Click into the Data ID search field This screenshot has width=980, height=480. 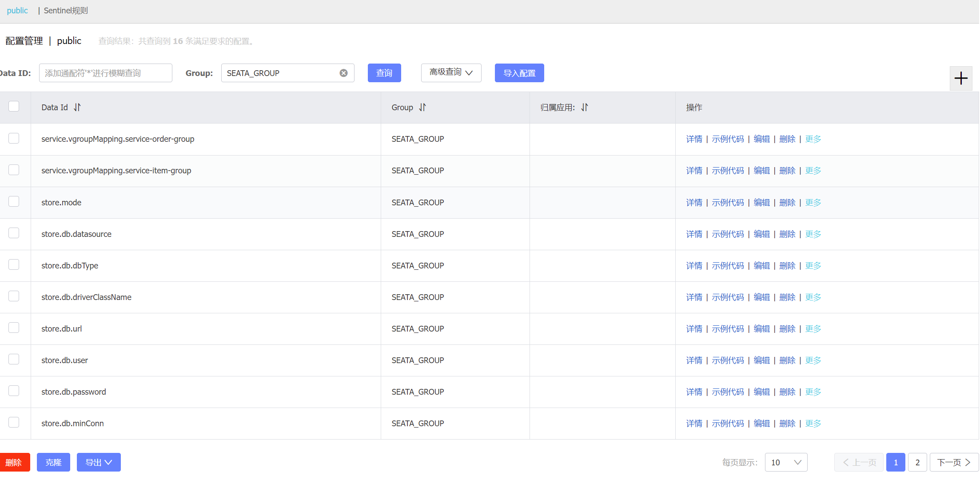106,73
